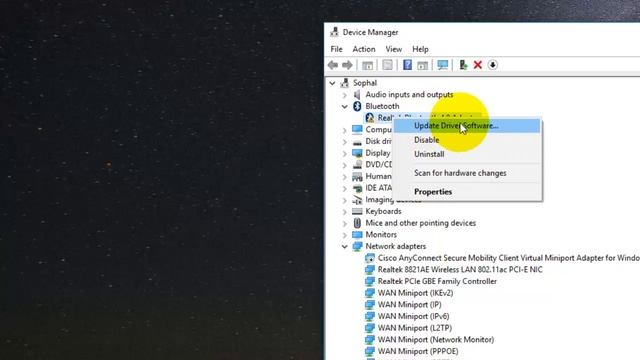Click Update driver software toolbar icon

click(463, 65)
